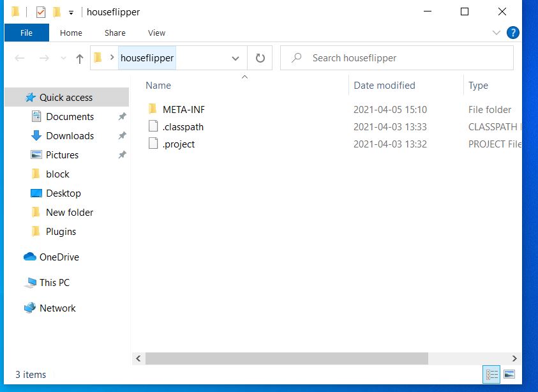538x392 pixels.
Task: Switch to the View ribbon tab
Action: pyautogui.click(x=156, y=33)
